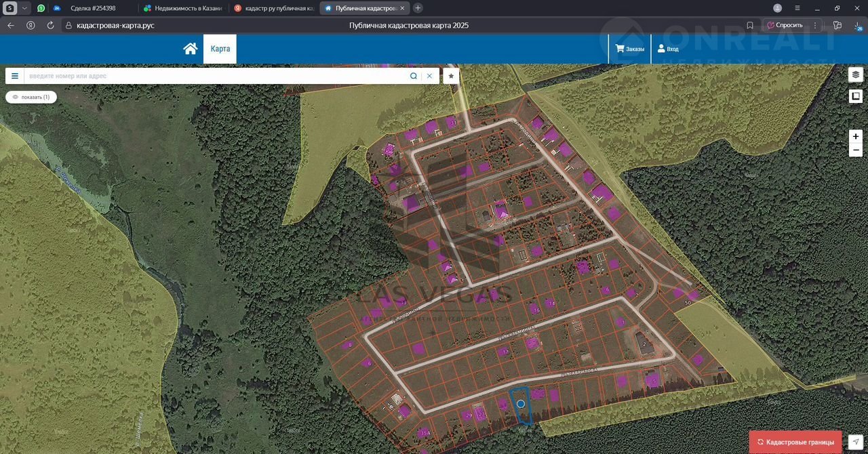Zoom in the map with plus button
Screen dimensions: 868x454
[x=856, y=136]
